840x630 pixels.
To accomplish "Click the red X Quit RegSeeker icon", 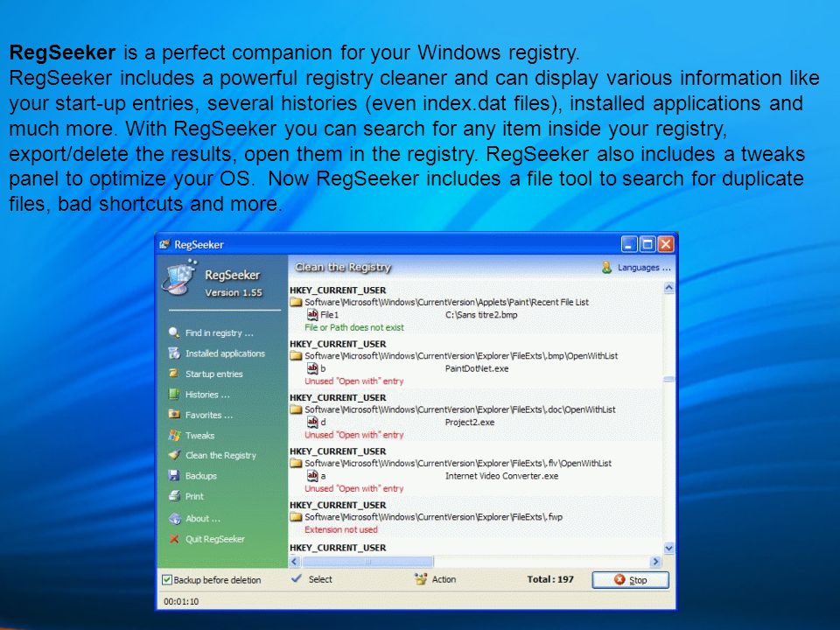I will coord(173,539).
